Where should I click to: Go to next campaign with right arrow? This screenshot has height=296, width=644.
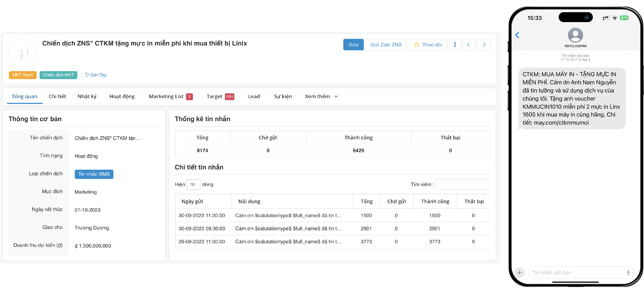point(483,45)
